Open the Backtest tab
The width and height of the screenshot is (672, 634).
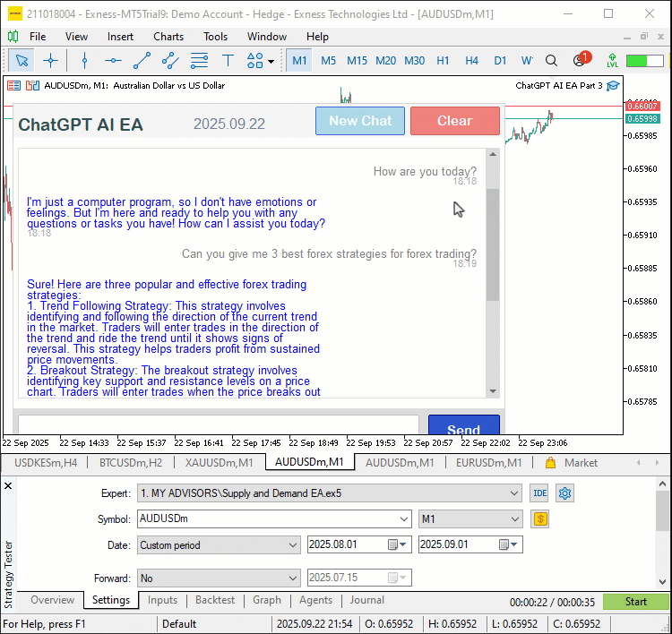215,600
